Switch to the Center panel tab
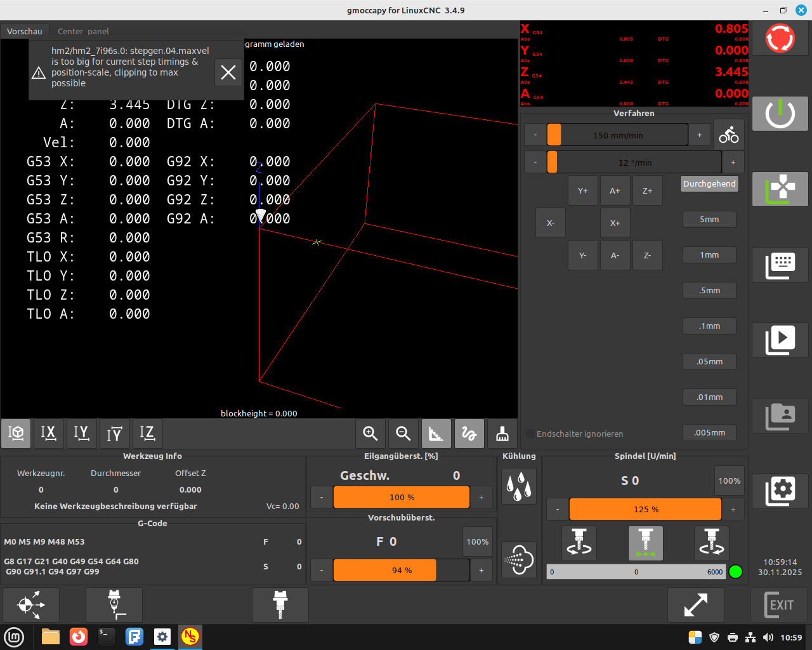The image size is (812, 650). click(x=83, y=31)
